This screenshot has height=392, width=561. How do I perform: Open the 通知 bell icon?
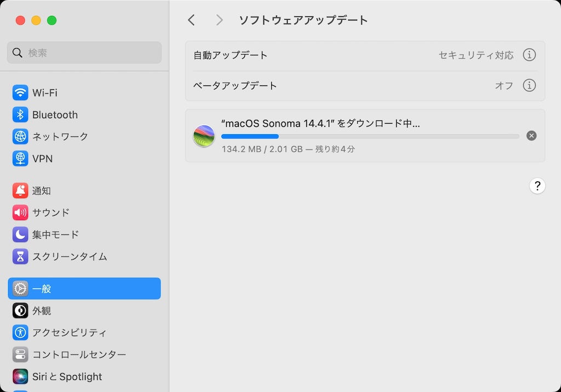(x=20, y=191)
